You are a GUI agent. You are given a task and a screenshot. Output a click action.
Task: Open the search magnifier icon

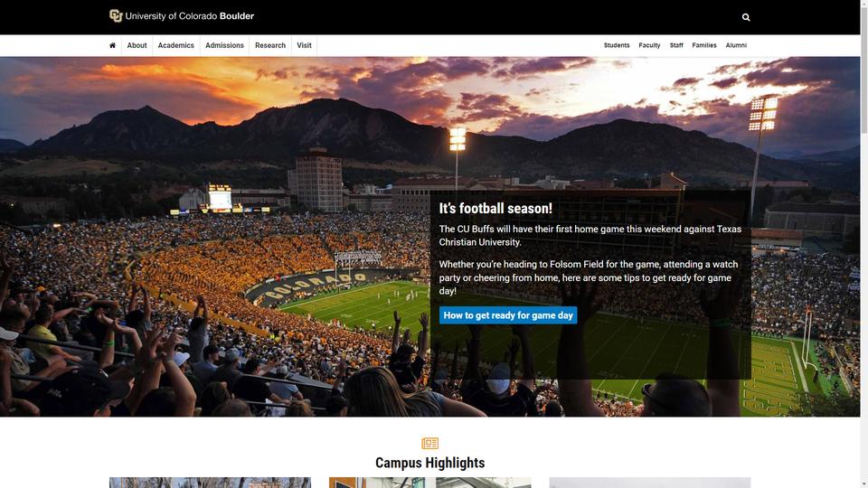tap(746, 17)
